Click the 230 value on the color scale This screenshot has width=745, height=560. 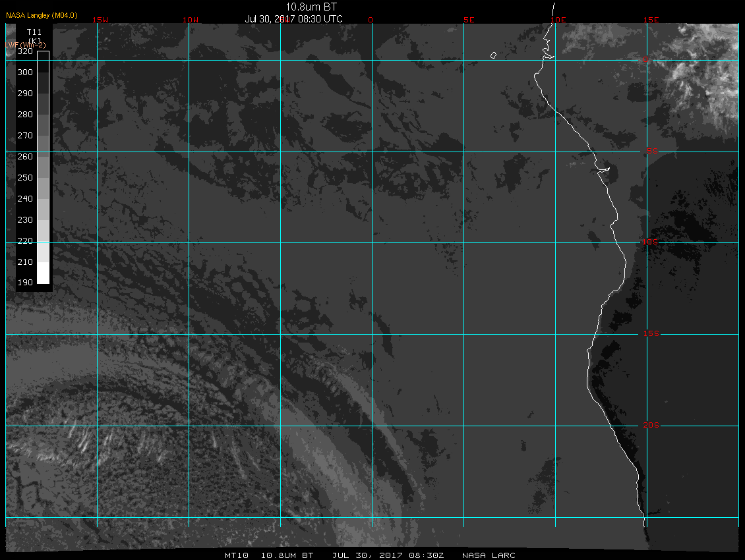[x=24, y=220]
